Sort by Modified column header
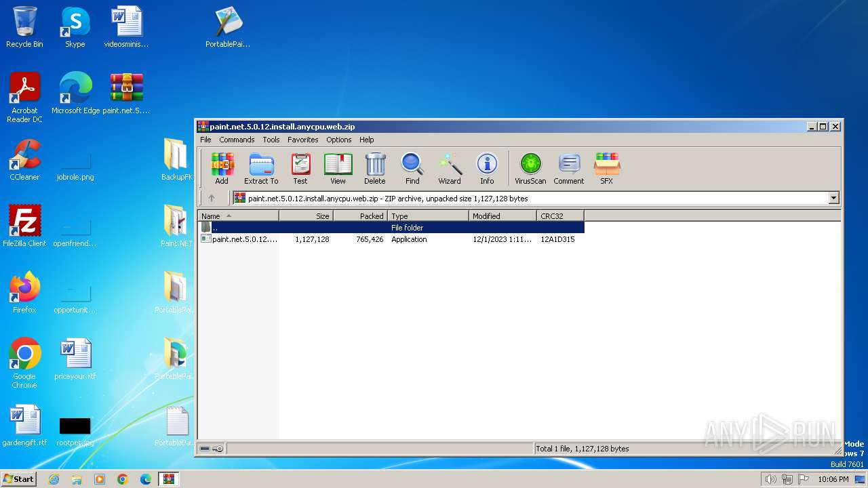Screen dimensions: 868x488 pos(503,216)
